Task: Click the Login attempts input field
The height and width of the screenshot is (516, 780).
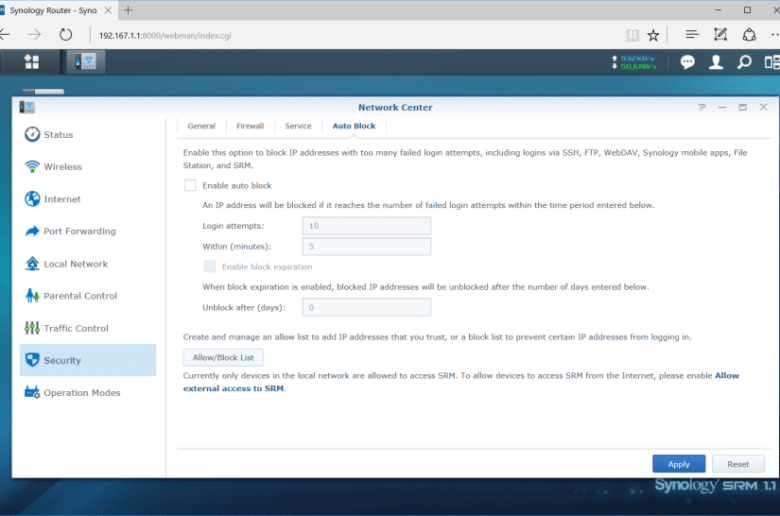Action: (x=367, y=226)
